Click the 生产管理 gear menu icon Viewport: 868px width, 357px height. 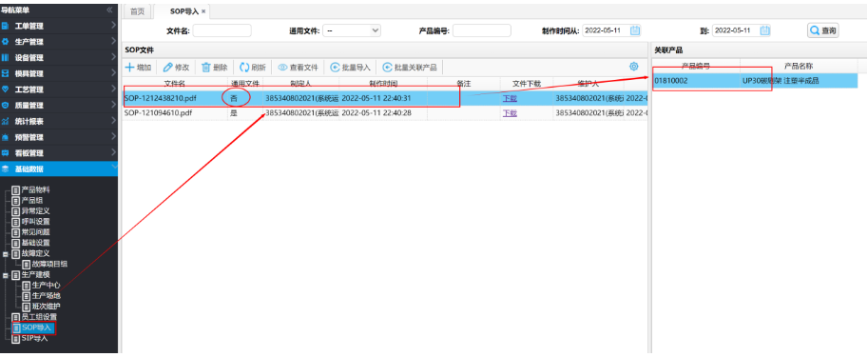point(5,42)
